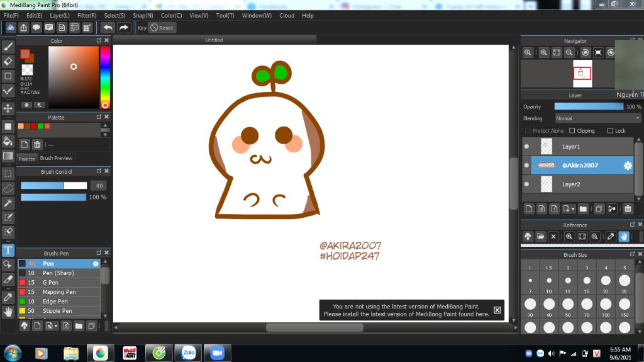Open the File menu
The image size is (644, 362).
pos(11,16)
